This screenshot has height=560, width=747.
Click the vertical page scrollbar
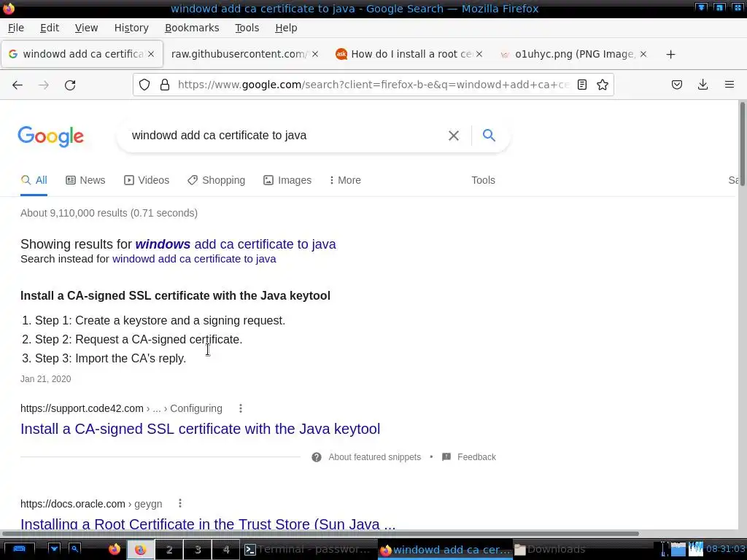742,143
